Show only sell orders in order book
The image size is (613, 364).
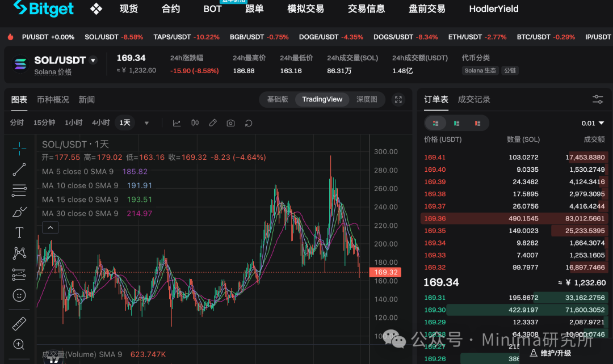(477, 123)
